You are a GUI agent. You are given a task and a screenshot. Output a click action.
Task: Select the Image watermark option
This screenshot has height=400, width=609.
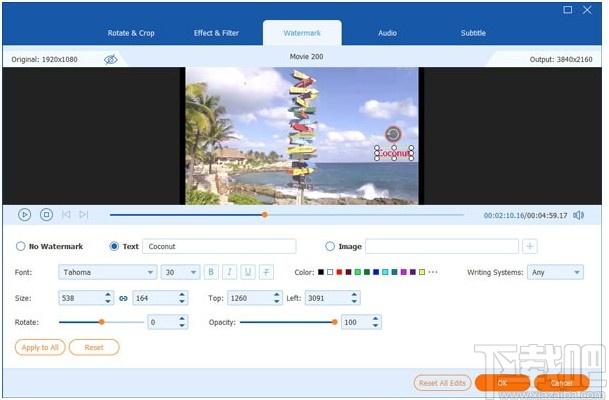[x=330, y=246]
